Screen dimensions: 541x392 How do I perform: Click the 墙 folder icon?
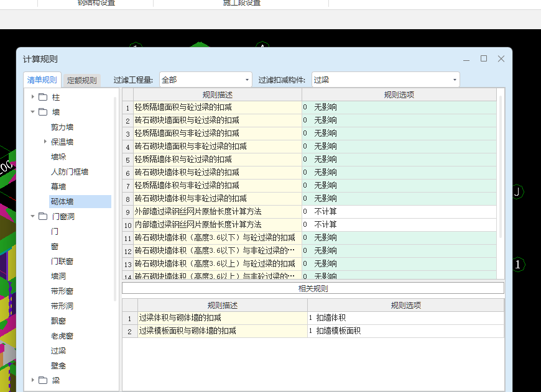(43, 112)
